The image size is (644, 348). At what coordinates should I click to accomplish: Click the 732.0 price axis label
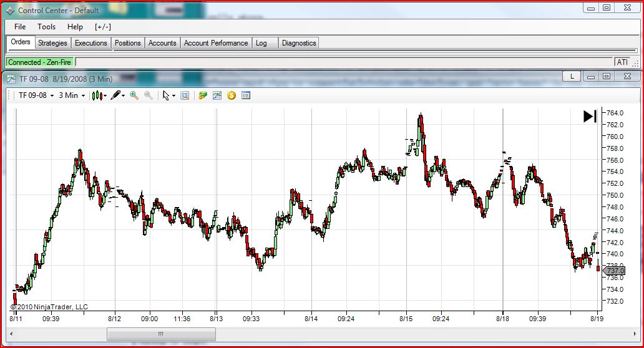(615, 301)
